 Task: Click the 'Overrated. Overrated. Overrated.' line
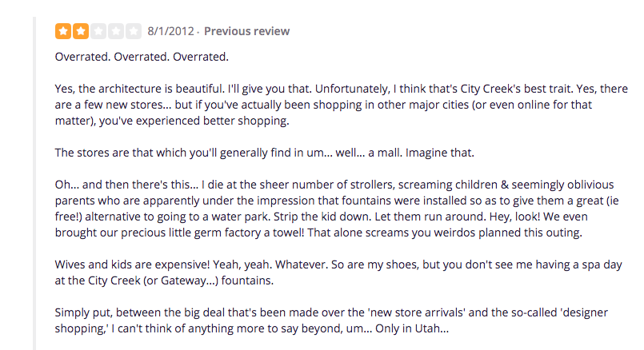click(x=142, y=57)
